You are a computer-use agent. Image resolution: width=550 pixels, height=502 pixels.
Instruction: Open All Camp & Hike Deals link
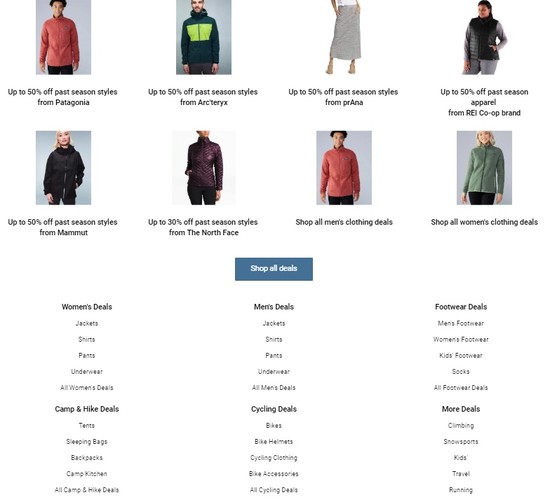pyautogui.click(x=87, y=490)
